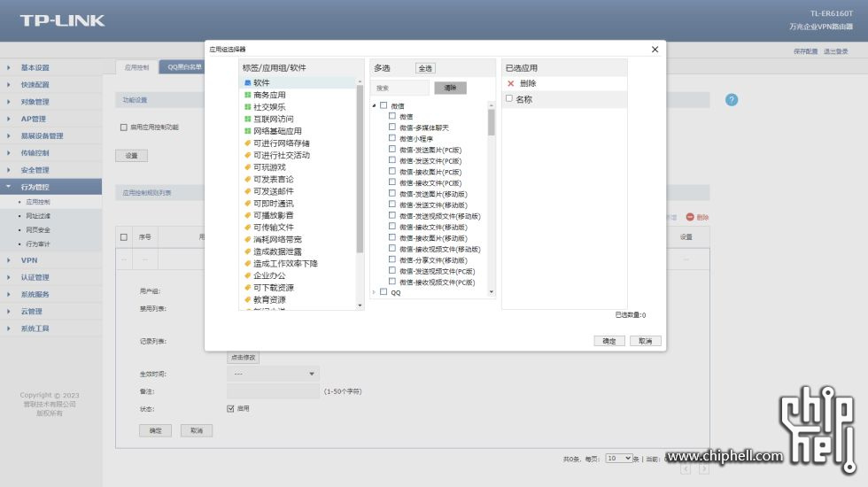Click the 设置 button on background page
This screenshot has width=868, height=487.
(x=132, y=156)
